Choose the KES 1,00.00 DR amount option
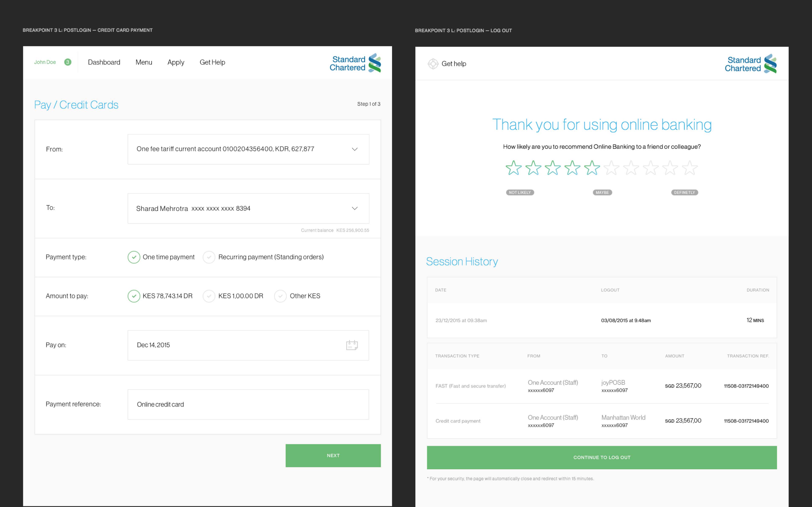Viewport: 812px width, 507px height. tap(209, 296)
